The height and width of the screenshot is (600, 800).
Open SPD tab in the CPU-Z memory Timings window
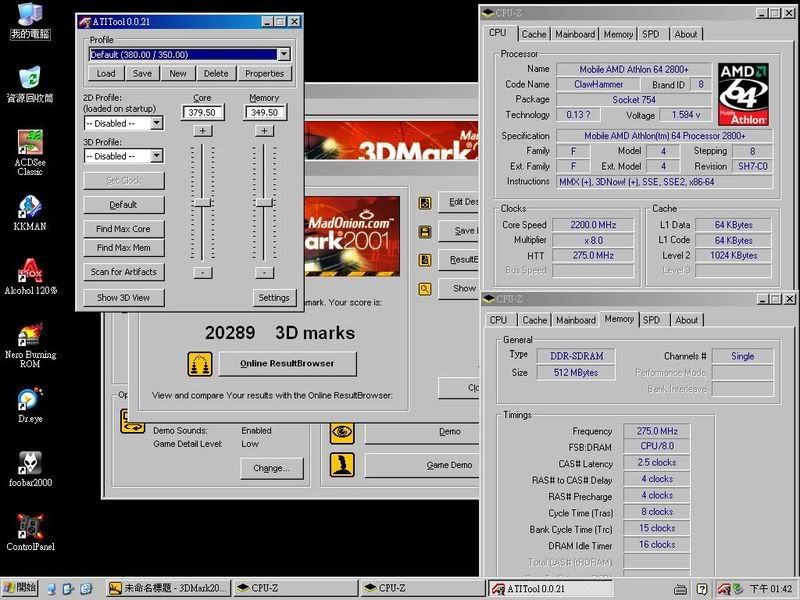pos(652,320)
